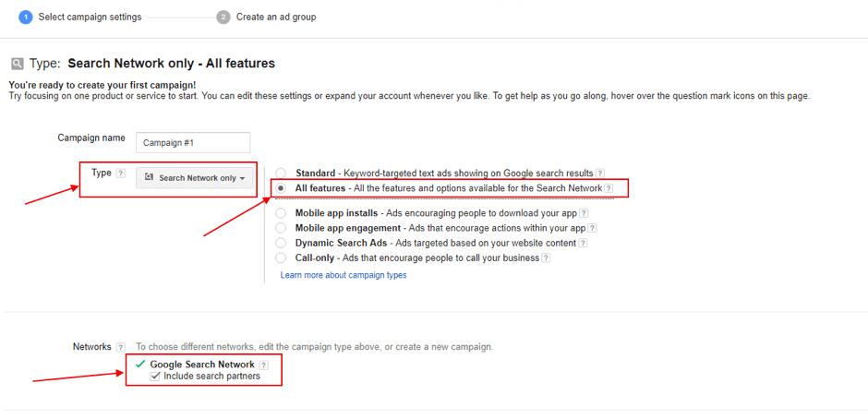The image size is (868, 419).
Task: Click the Campaign name input field
Action: (x=193, y=142)
